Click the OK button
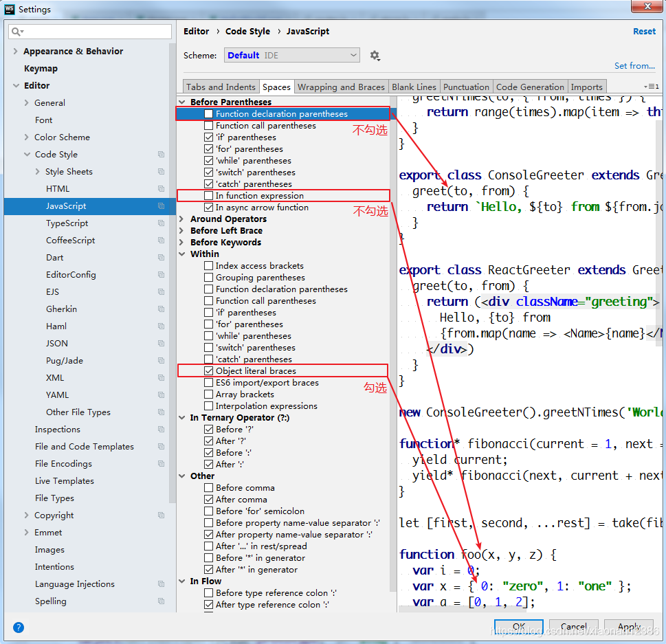Viewport: 666px width, 644px height. (x=519, y=627)
